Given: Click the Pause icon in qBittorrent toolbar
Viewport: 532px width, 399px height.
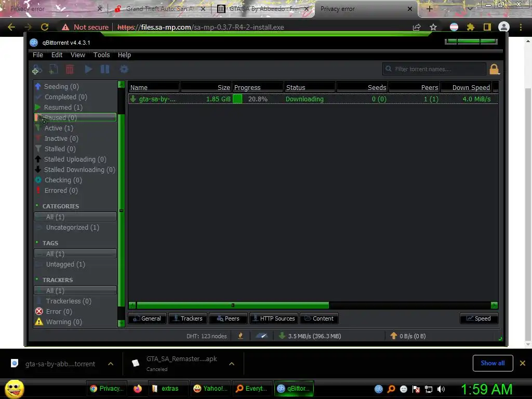Looking at the screenshot, I should (x=105, y=69).
